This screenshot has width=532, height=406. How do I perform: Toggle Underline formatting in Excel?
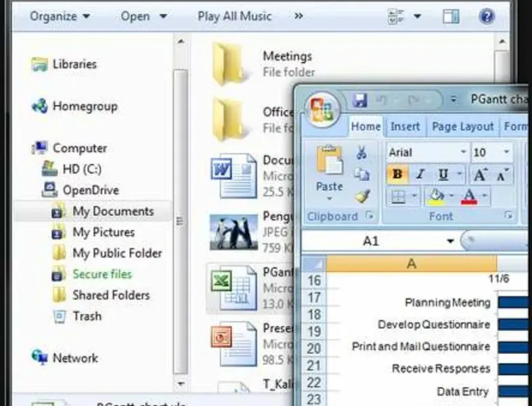tap(443, 175)
